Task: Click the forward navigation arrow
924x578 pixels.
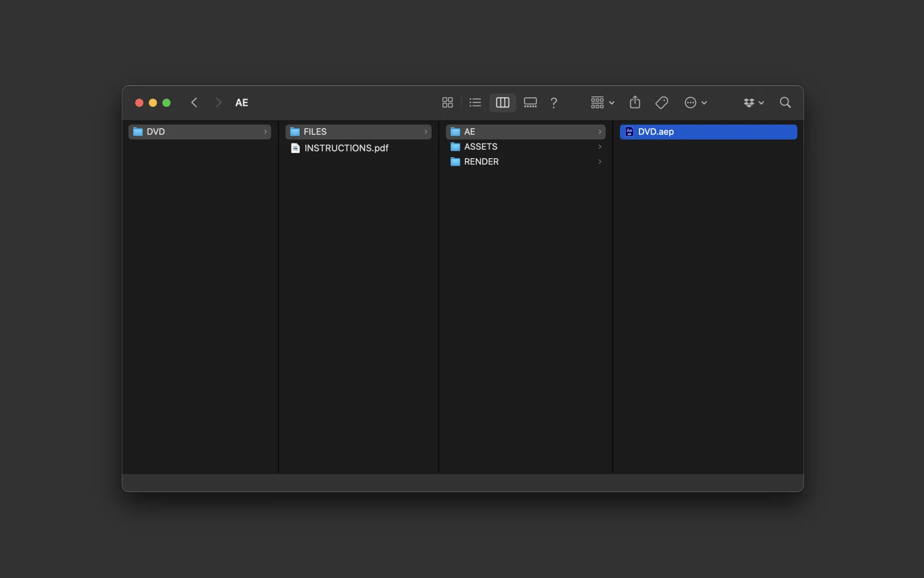Action: click(218, 102)
